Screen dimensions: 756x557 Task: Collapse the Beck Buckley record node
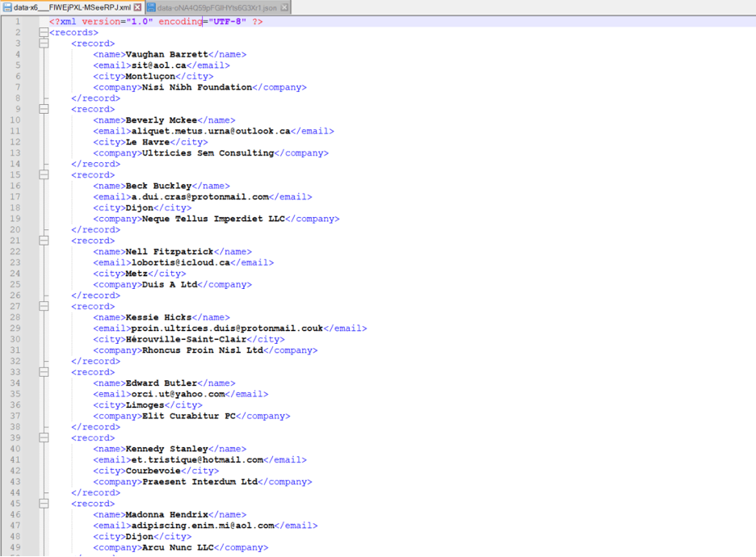[44, 175]
